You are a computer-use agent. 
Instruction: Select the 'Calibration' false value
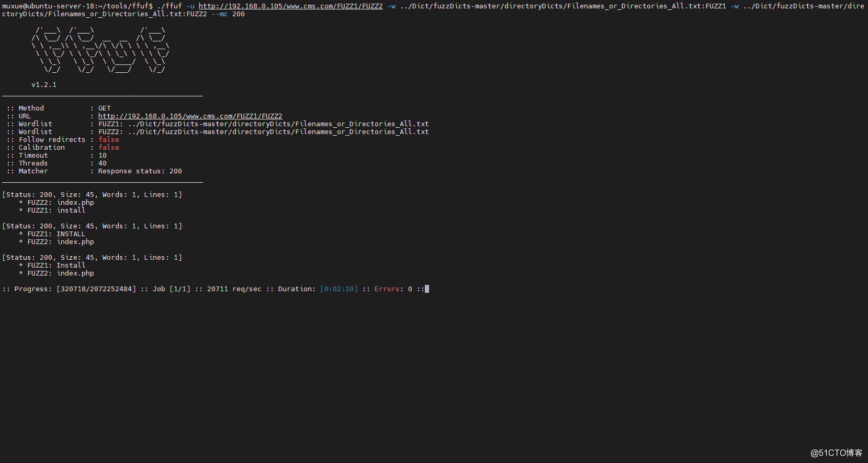coord(109,148)
